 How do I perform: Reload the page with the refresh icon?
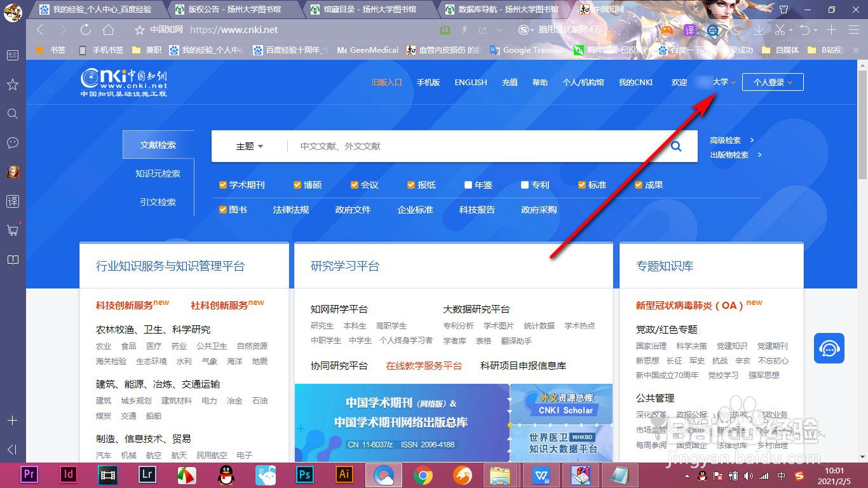tap(85, 30)
